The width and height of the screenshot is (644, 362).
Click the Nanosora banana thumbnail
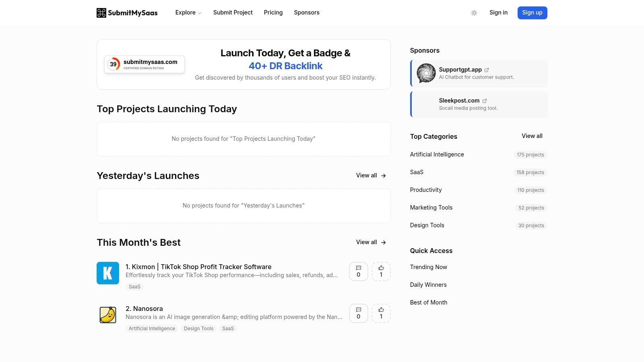click(x=107, y=315)
